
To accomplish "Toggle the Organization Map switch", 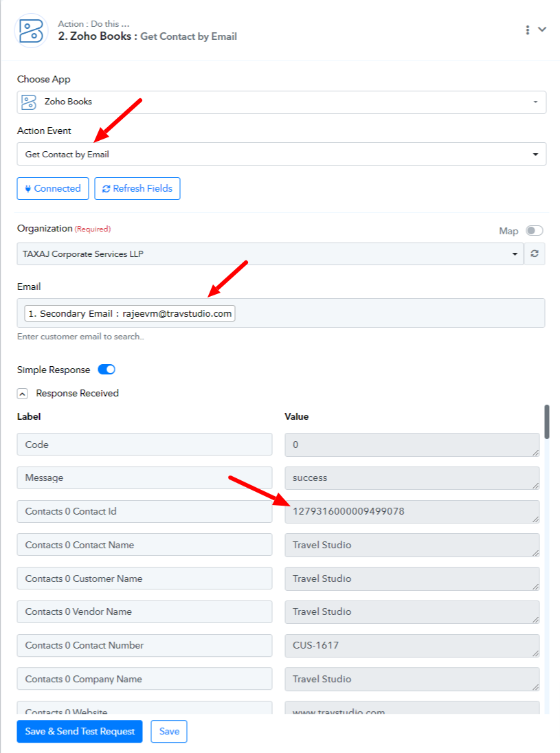I will click(x=534, y=231).
